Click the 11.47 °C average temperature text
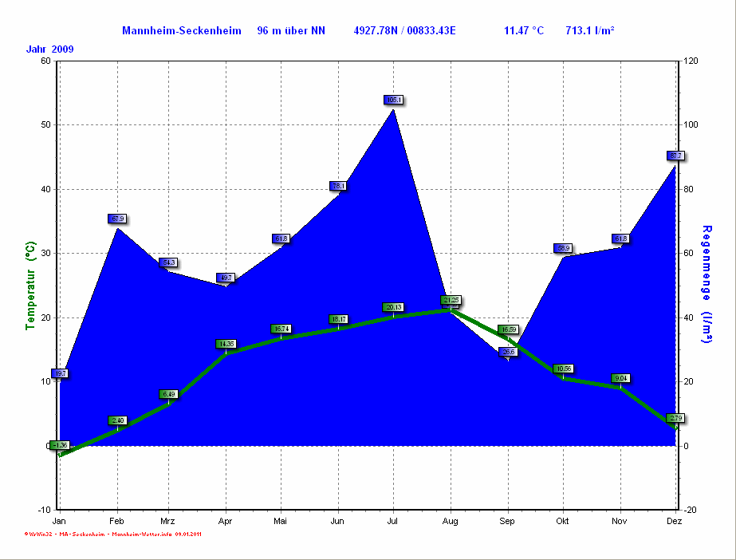 (524, 30)
